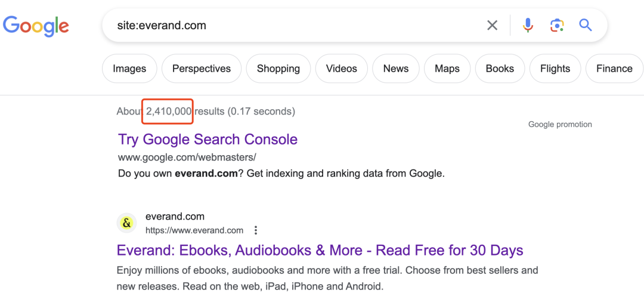Open the News filter tab
The height and width of the screenshot is (305, 644).
tap(395, 69)
